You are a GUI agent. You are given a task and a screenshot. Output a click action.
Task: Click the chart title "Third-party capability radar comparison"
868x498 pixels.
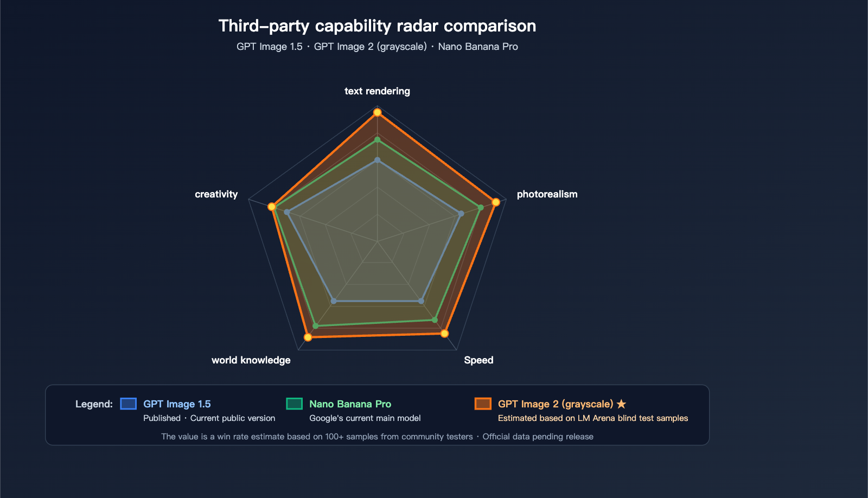coord(377,26)
